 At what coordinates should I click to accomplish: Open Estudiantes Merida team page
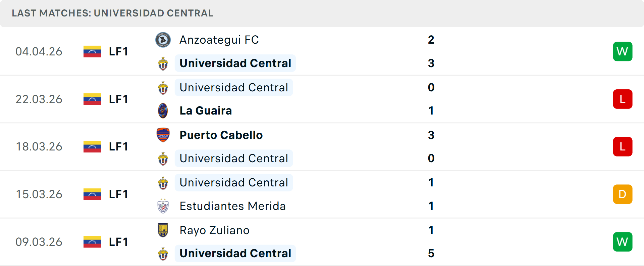click(x=232, y=206)
